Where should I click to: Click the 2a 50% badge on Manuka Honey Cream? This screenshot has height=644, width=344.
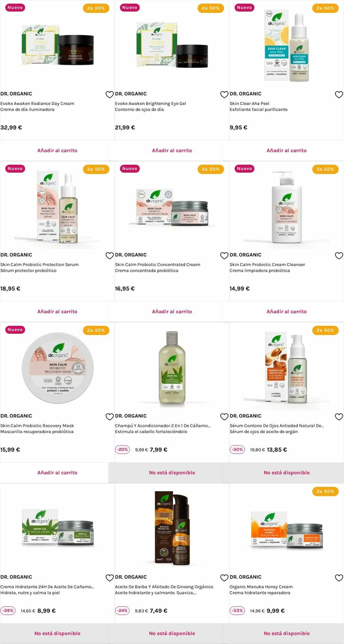[x=325, y=491]
